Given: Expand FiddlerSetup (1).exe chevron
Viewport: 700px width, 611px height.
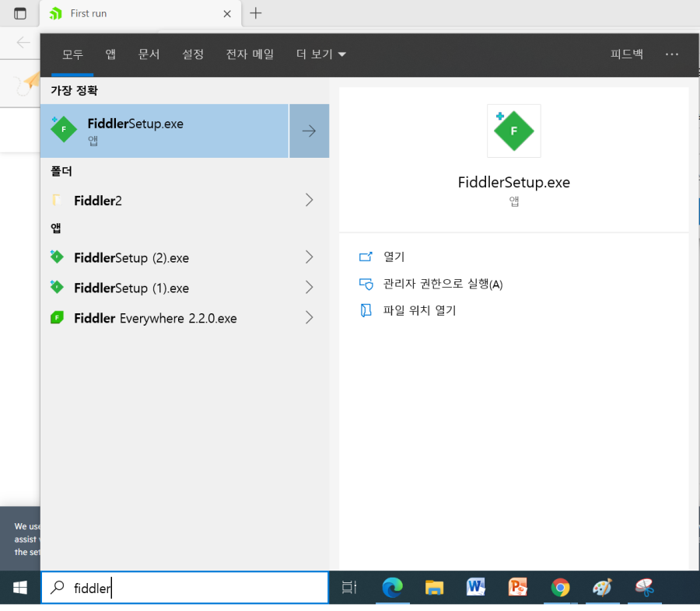Looking at the screenshot, I should [309, 288].
